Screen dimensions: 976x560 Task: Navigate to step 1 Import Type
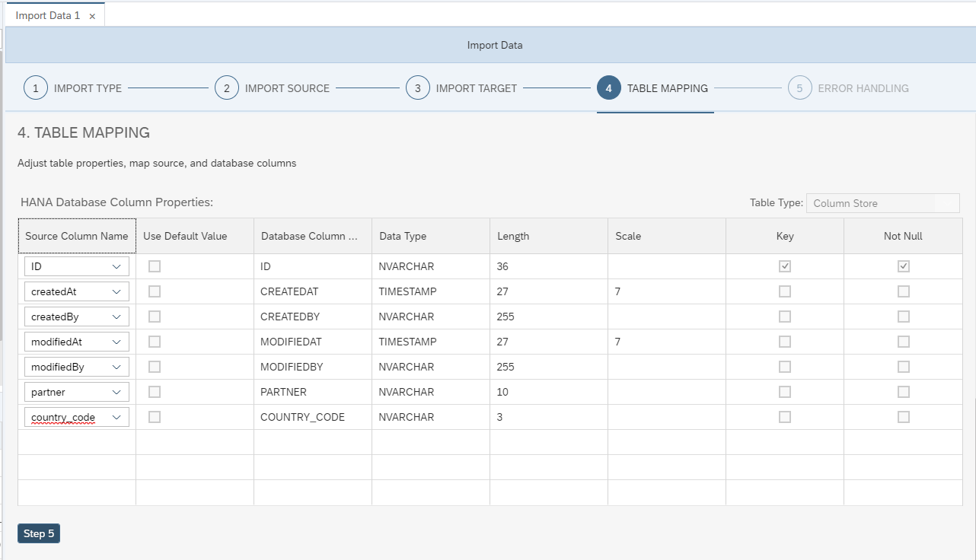tap(35, 87)
